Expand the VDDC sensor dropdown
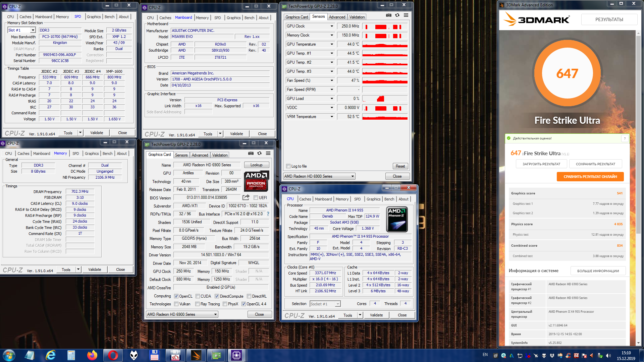The height and width of the screenshot is (362, 644). pos(332,108)
